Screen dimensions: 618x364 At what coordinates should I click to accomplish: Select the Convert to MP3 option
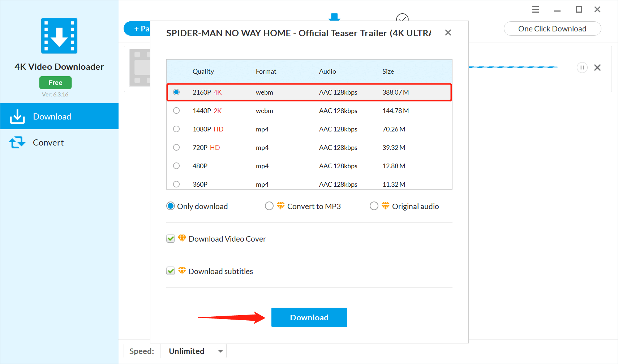pos(269,206)
